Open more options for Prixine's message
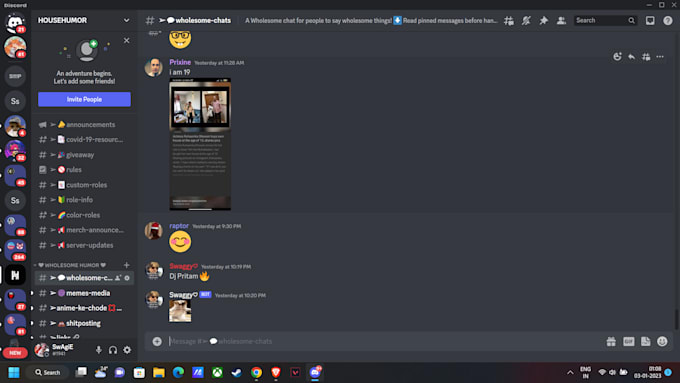The image size is (680, 383). click(660, 57)
